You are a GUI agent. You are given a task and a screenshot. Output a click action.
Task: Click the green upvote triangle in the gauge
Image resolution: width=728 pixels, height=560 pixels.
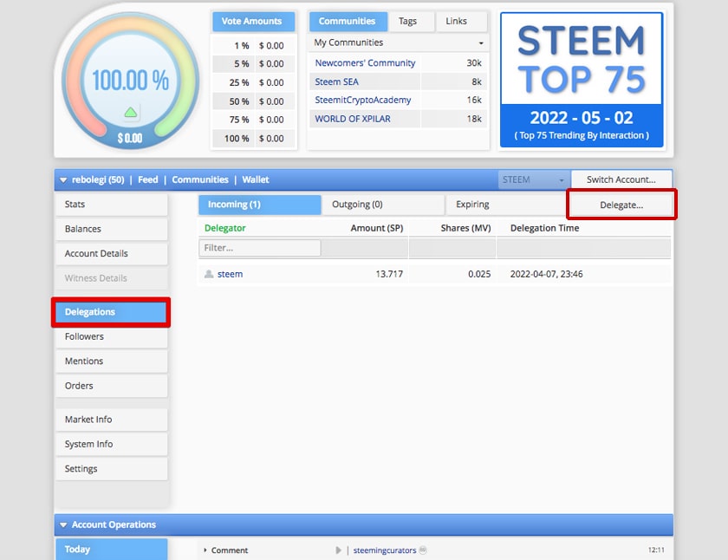pos(131,113)
